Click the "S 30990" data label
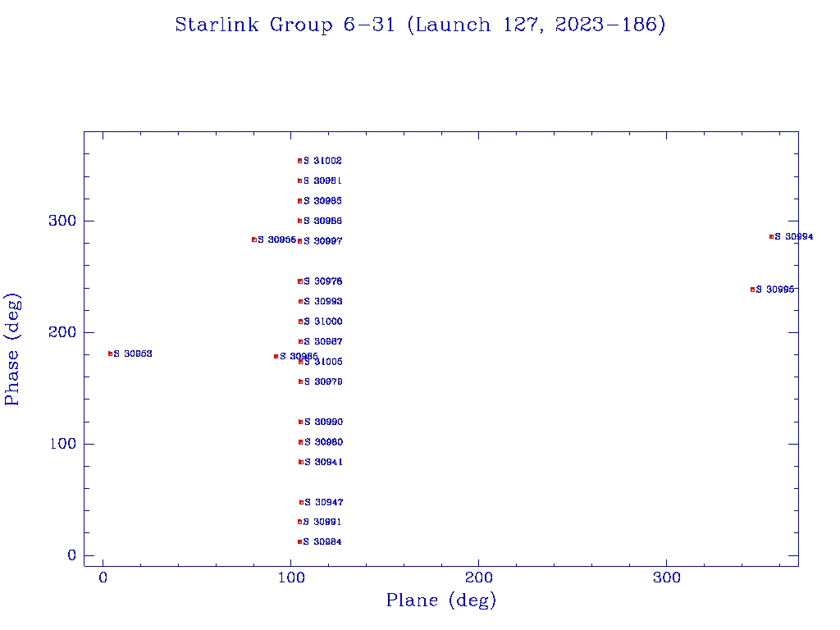The height and width of the screenshot is (630, 840). 323,422
